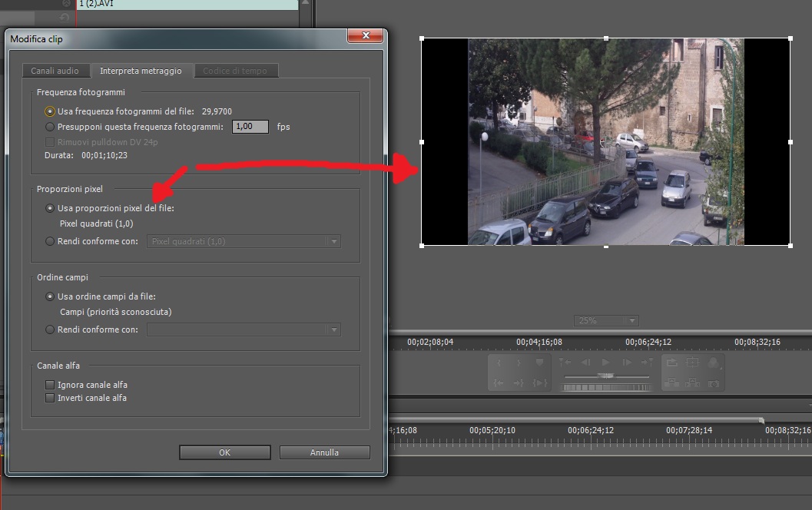The height and width of the screenshot is (510, 812).
Task: Step forward one frame in monitor
Action: pyautogui.click(x=627, y=363)
